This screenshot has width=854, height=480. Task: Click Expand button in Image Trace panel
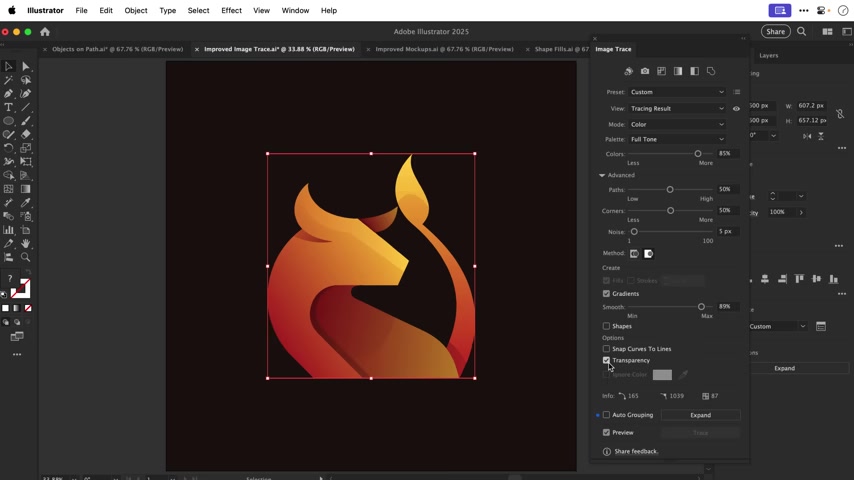[x=700, y=415]
